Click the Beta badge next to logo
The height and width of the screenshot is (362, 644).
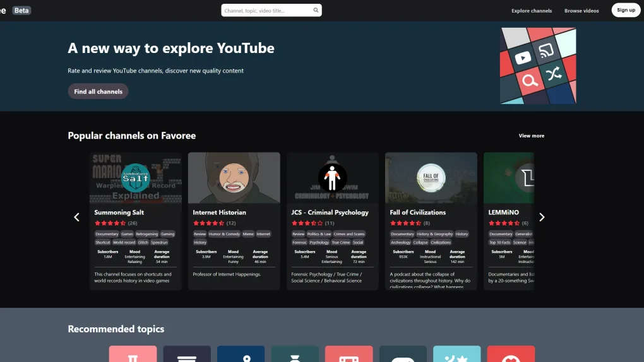click(21, 11)
